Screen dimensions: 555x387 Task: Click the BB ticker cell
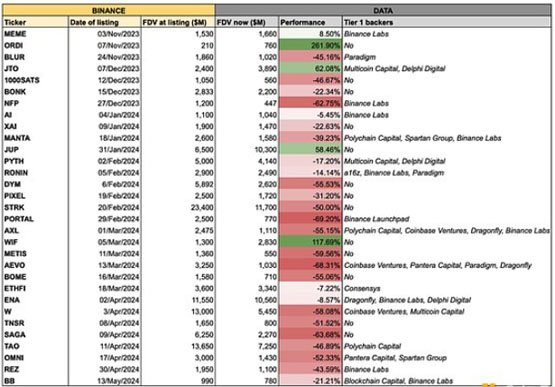click(x=35, y=381)
